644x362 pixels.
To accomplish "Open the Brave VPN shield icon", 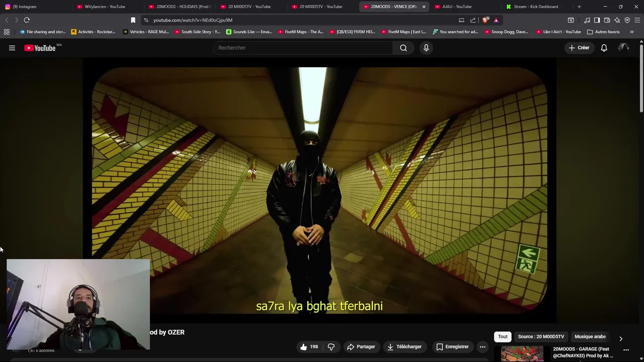I will point(627,20).
